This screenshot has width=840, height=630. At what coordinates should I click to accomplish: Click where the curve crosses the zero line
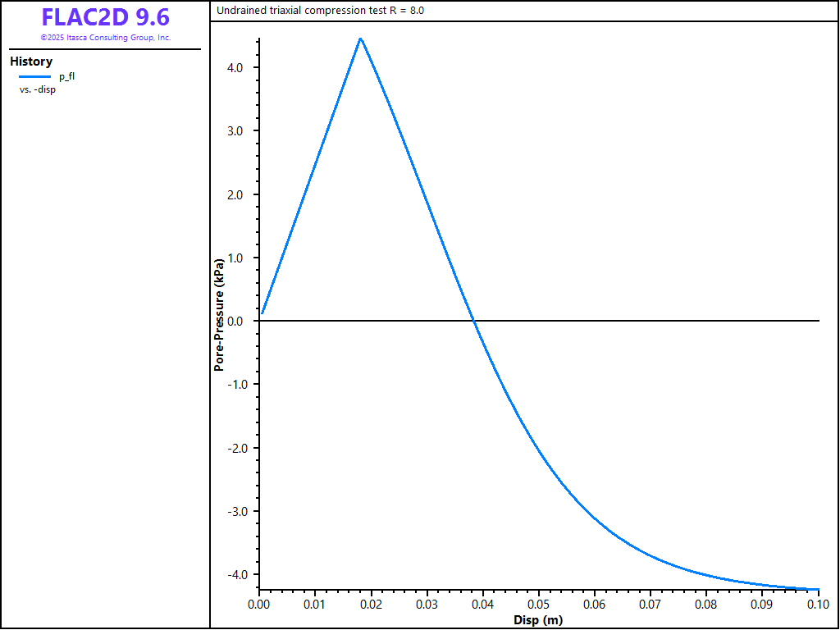[474, 321]
